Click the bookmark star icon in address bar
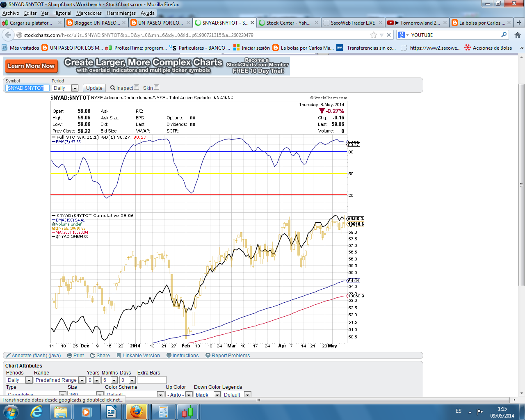 pyautogui.click(x=374, y=35)
